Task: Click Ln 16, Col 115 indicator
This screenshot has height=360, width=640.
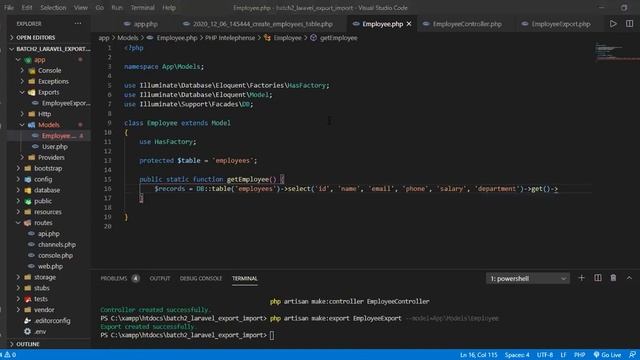Action: point(478,355)
